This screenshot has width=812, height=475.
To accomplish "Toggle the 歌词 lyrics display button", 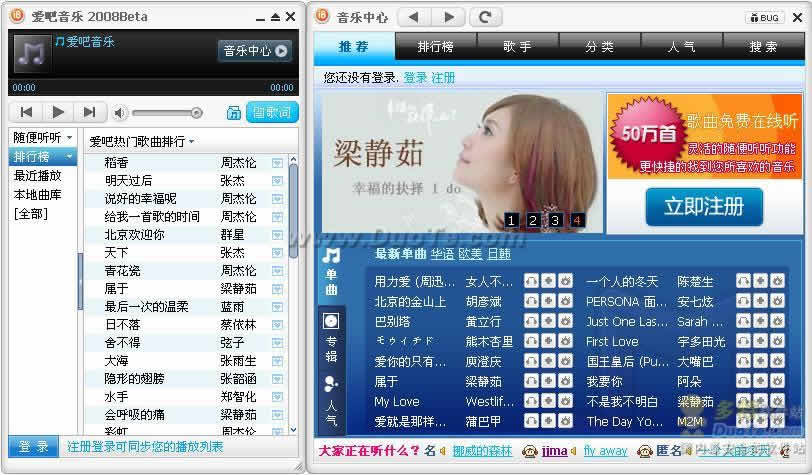I will point(272,112).
